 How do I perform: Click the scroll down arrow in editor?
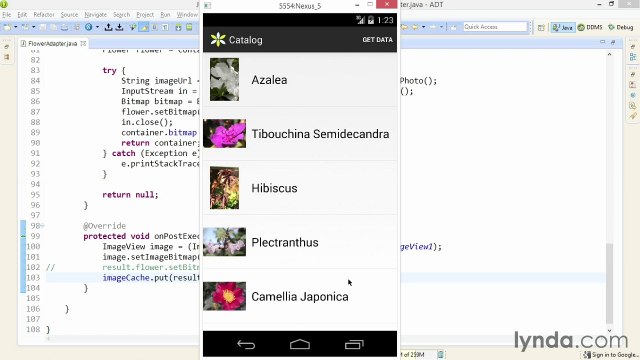tap(609, 331)
